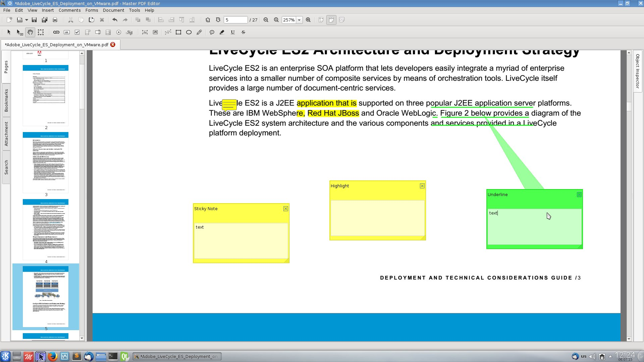Select page 3 thumbnail
Viewport: 644px width, 362px height.
tap(46, 162)
